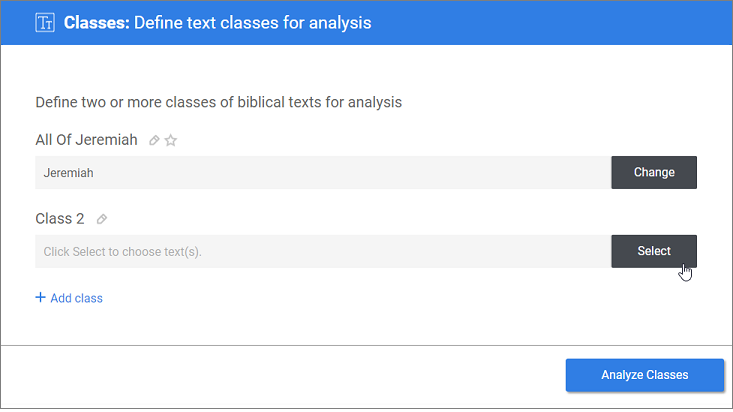Viewport: 733px width, 412px height.
Task: Edit the All Of Jeremiah class name pencil
Action: (x=154, y=140)
